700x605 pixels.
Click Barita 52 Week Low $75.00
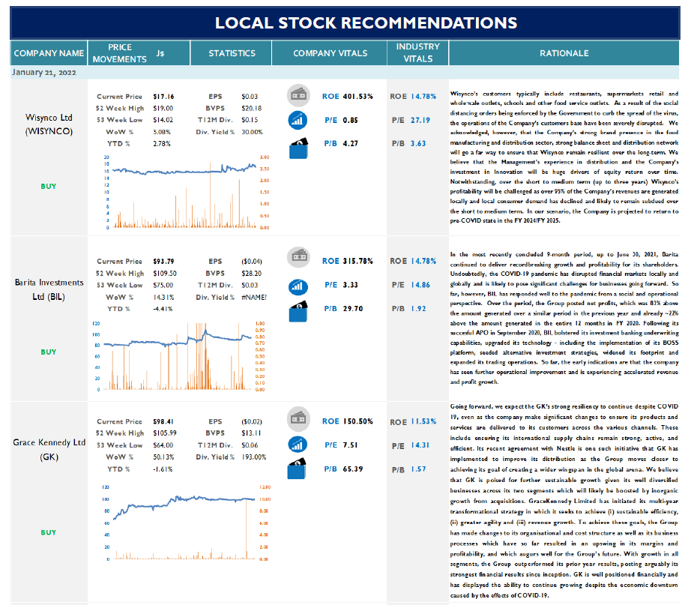click(x=163, y=285)
